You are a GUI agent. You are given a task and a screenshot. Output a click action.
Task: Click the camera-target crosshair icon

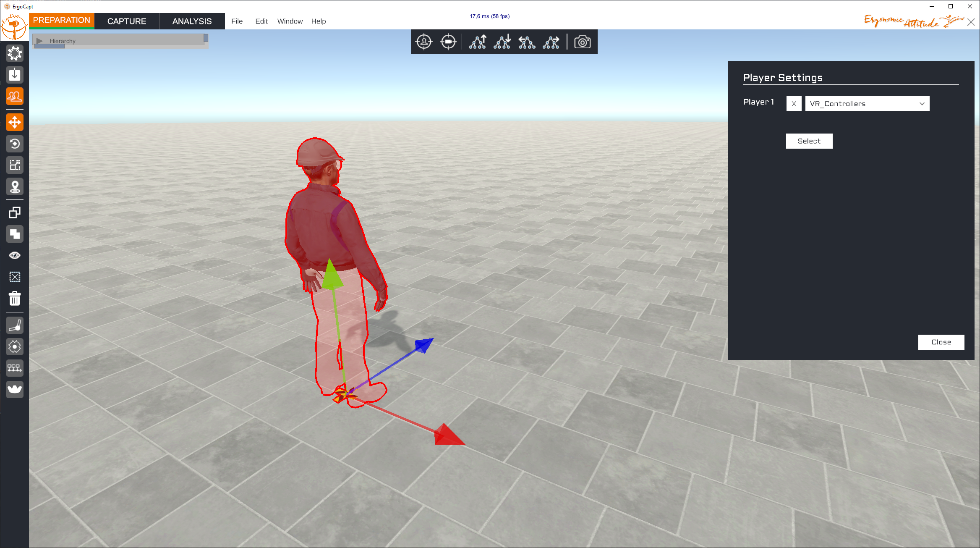point(448,42)
